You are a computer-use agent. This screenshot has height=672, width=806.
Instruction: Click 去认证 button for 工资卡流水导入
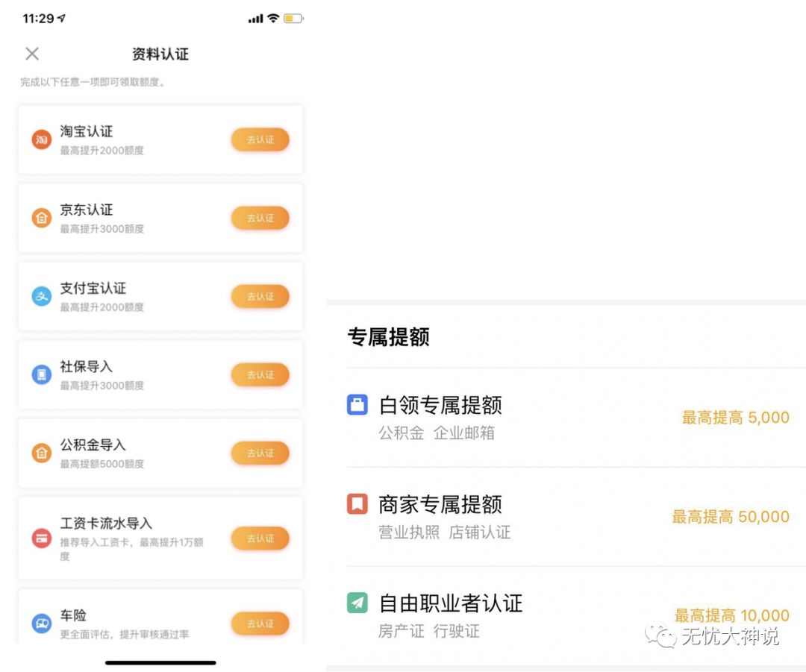click(x=260, y=538)
